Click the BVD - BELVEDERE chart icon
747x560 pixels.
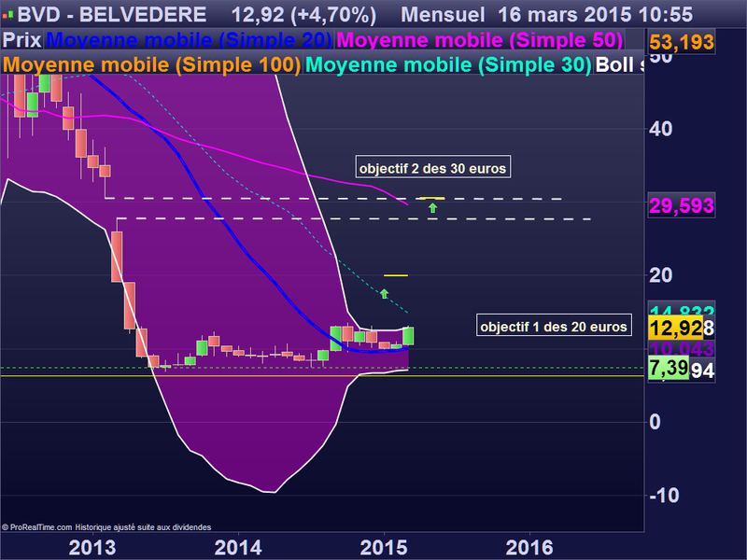tap(7, 16)
